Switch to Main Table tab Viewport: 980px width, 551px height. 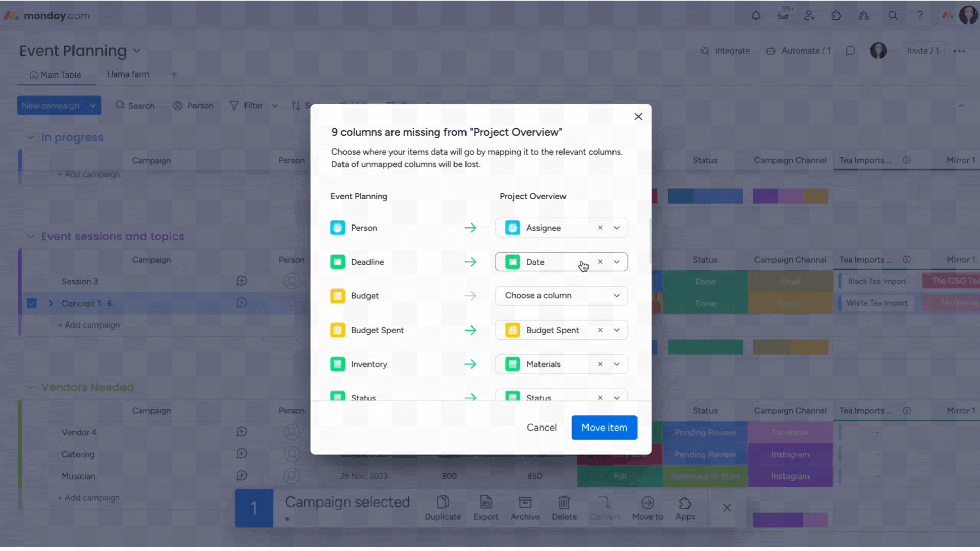point(55,74)
